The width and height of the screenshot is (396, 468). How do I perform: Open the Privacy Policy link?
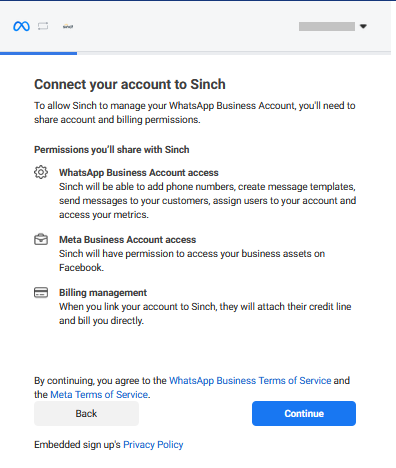(153, 445)
